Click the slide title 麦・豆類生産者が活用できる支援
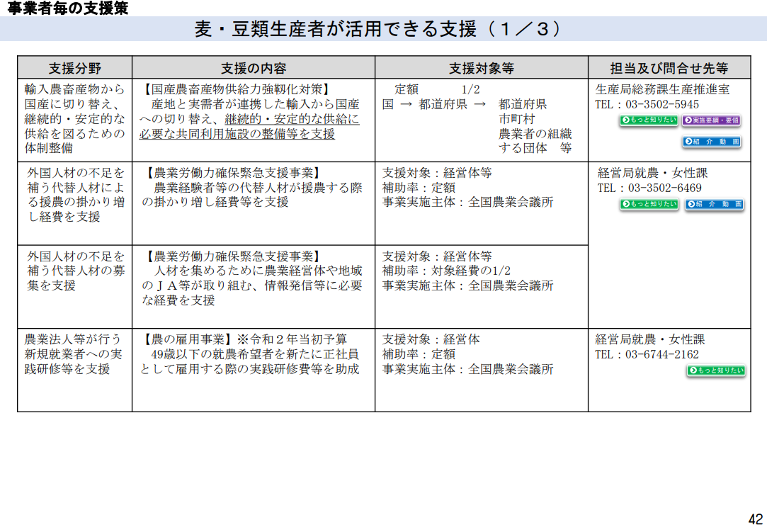Viewport: 767px width, 532px height. click(336, 29)
